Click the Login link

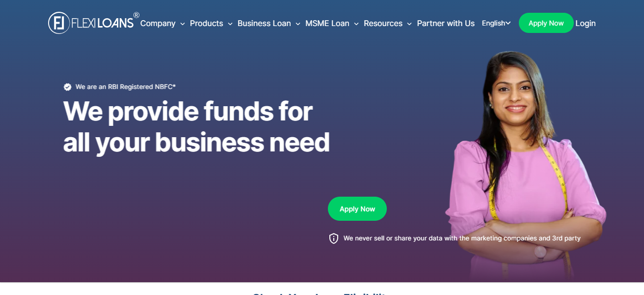click(586, 23)
